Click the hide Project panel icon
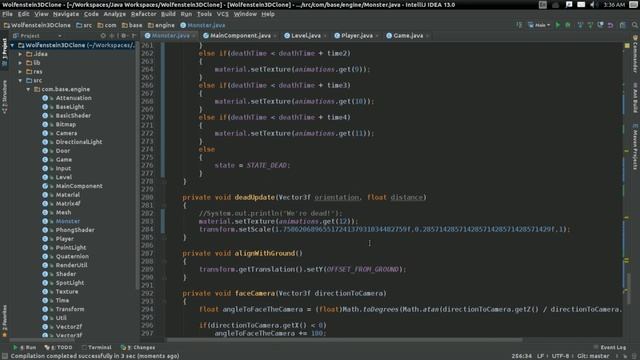Viewport: 640px width, 360px height. point(133,36)
